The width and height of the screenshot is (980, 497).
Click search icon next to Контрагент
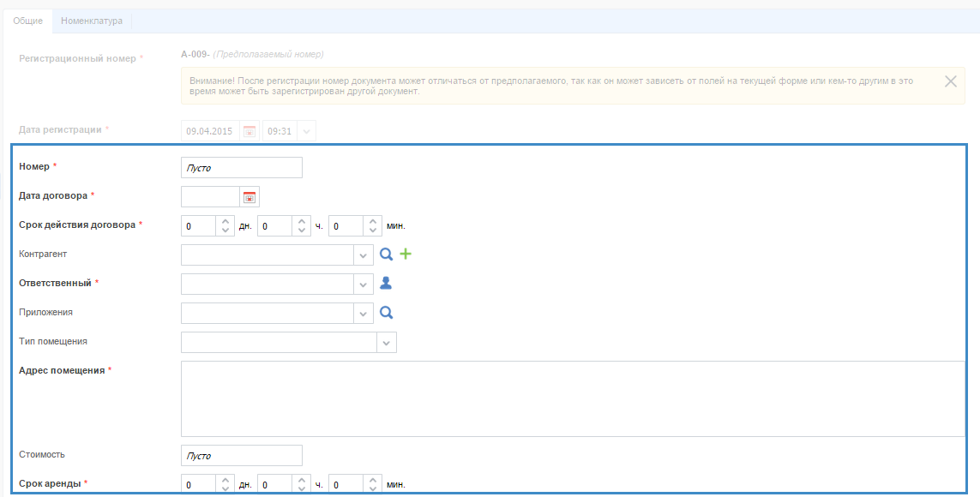point(387,254)
